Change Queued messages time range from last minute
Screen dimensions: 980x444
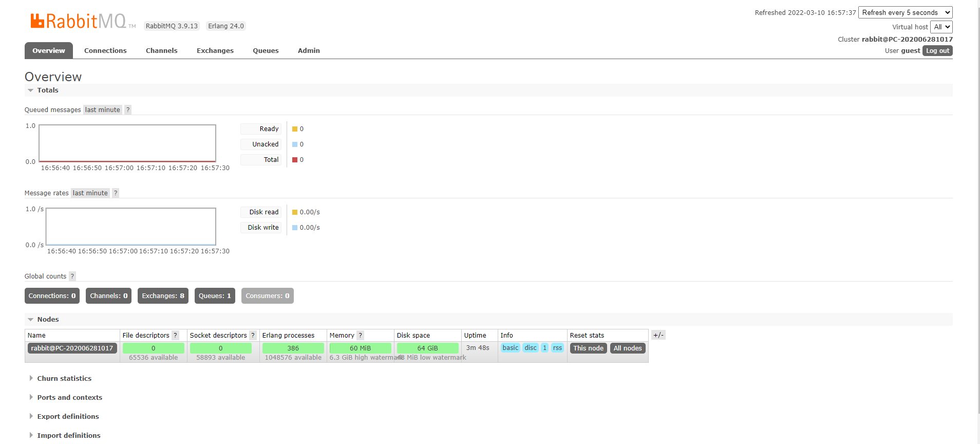(x=103, y=109)
